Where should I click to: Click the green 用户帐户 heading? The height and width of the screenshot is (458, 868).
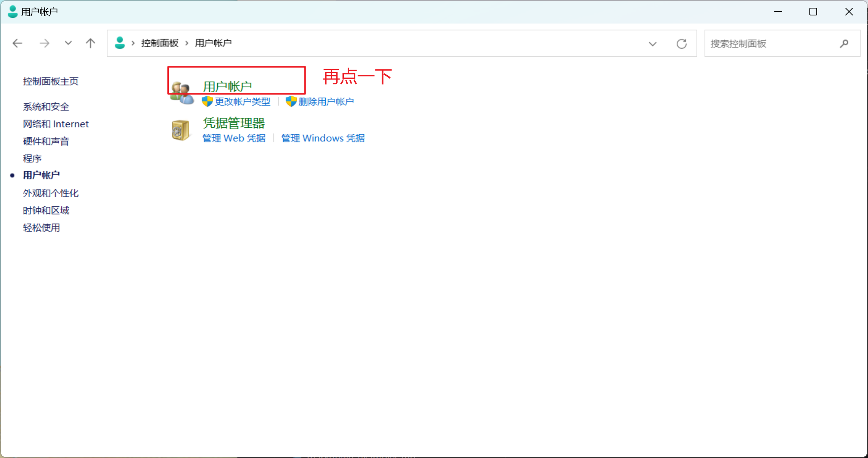tap(227, 86)
